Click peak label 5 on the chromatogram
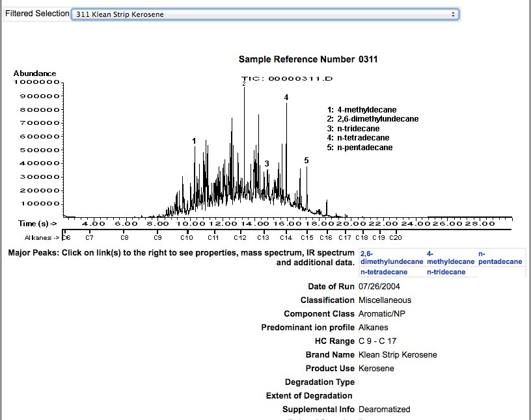Screen dimensions: 531x420 click(306, 161)
